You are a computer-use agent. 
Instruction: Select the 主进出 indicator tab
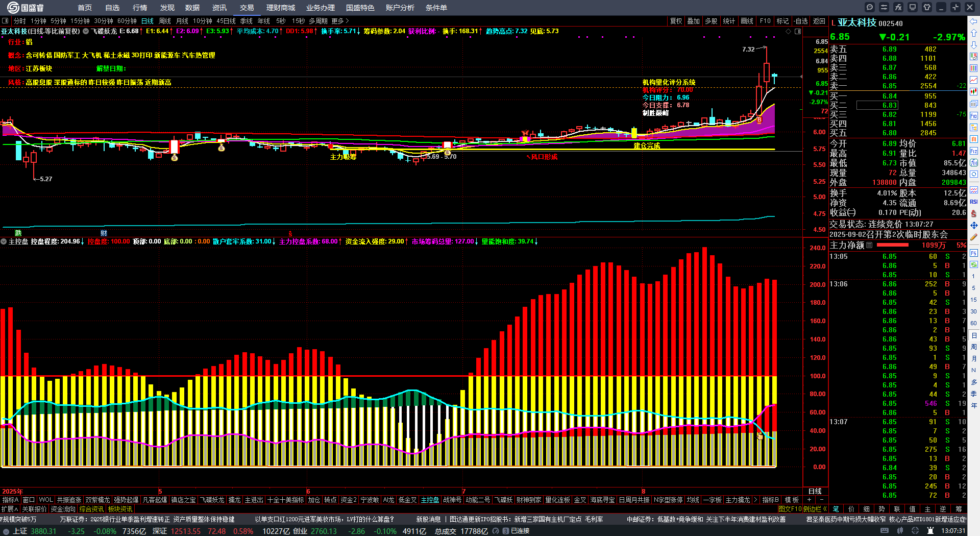(254, 500)
